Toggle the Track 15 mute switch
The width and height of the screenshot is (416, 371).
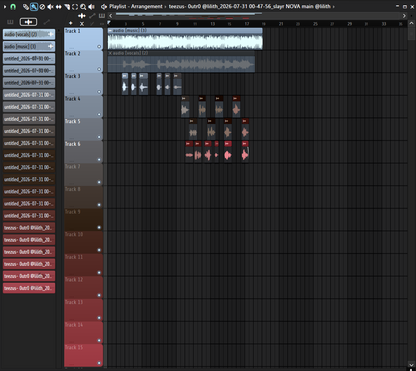pos(99,363)
